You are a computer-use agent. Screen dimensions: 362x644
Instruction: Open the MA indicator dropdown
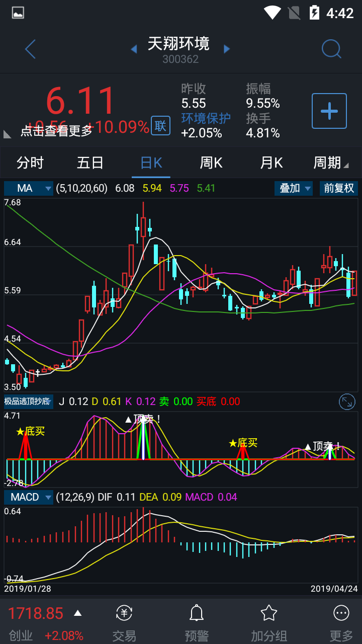(29, 188)
